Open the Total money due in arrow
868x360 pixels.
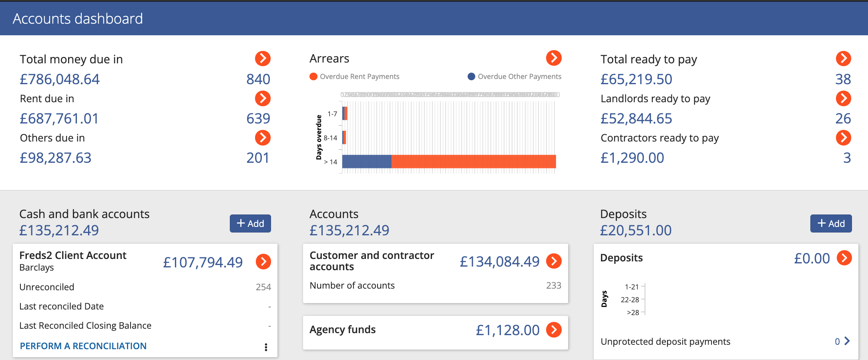coord(263,59)
